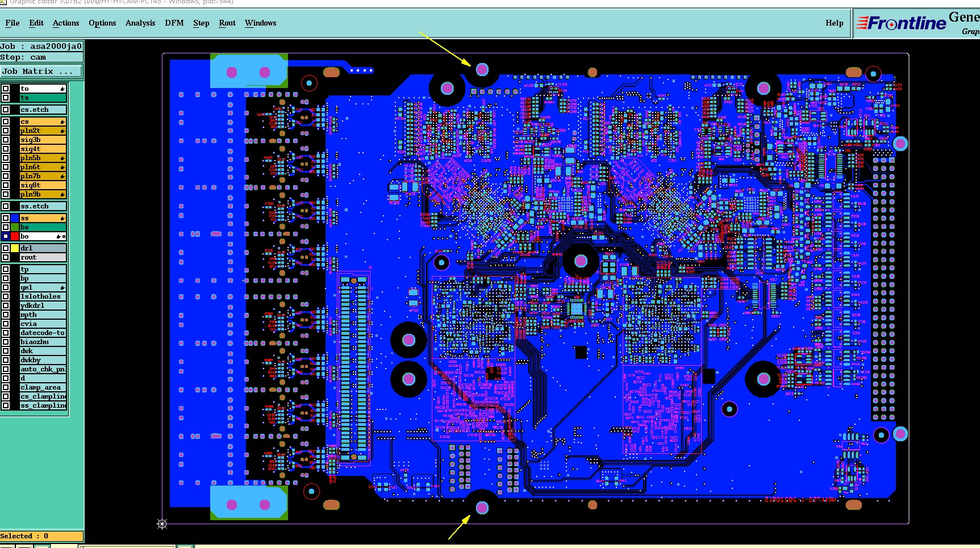Toggle display checkbox for 'ts' layer
This screenshot has height=548, width=980.
coord(6,98)
